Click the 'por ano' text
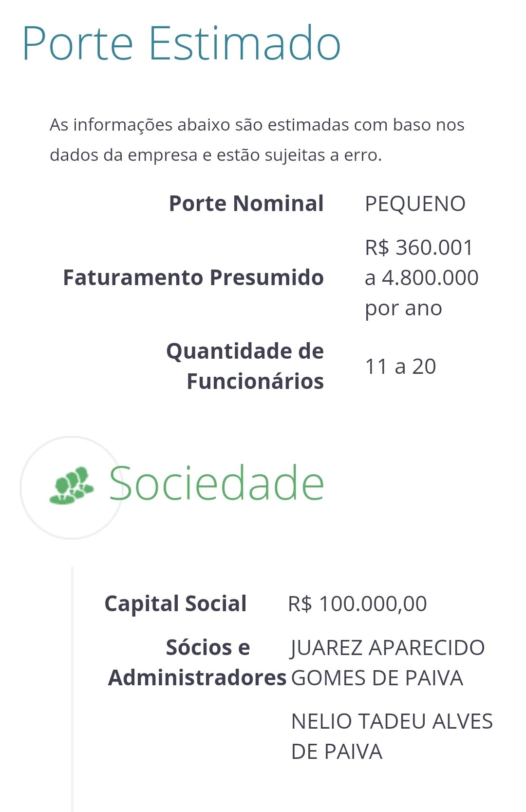 403,308
